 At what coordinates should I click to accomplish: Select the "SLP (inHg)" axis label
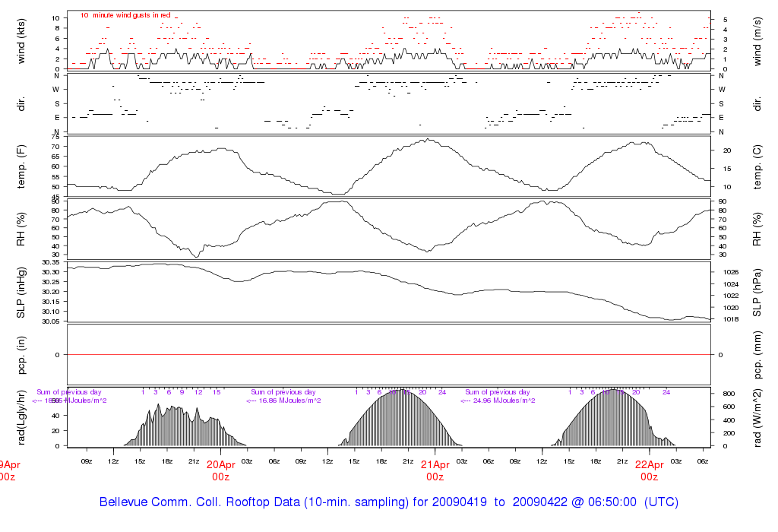coord(21,293)
